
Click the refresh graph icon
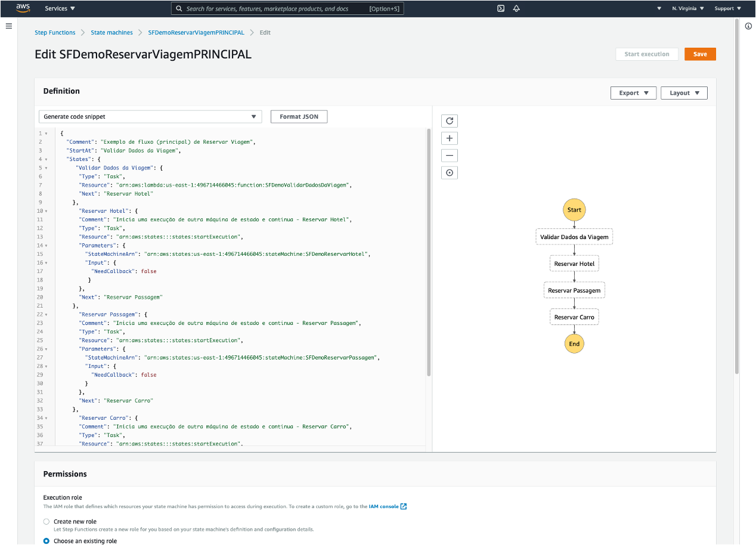[450, 121]
